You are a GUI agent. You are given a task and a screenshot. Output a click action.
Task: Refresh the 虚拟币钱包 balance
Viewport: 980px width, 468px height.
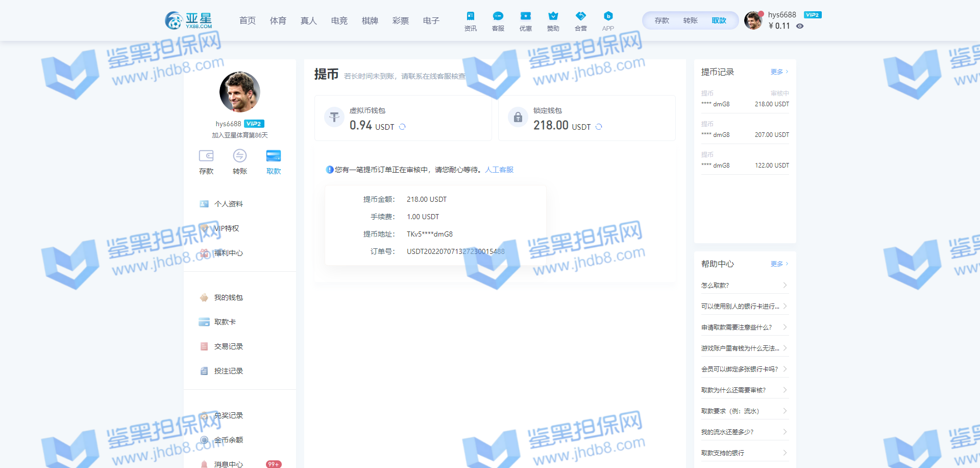click(402, 127)
